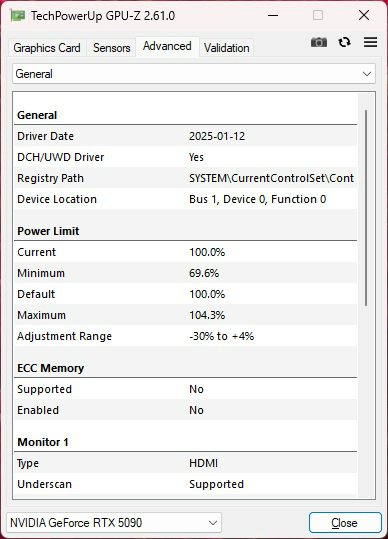Click the screenshot camera icon
The width and height of the screenshot is (388, 539).
[319, 42]
